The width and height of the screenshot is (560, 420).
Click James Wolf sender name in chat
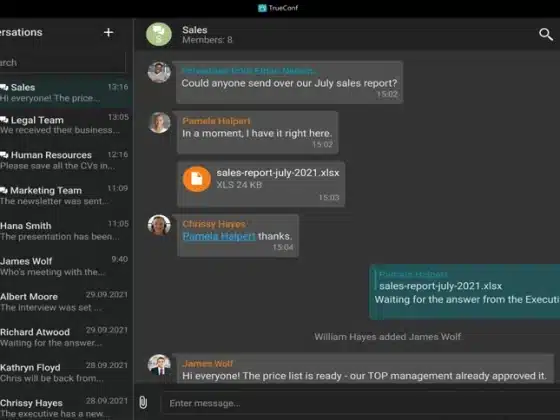click(208, 364)
